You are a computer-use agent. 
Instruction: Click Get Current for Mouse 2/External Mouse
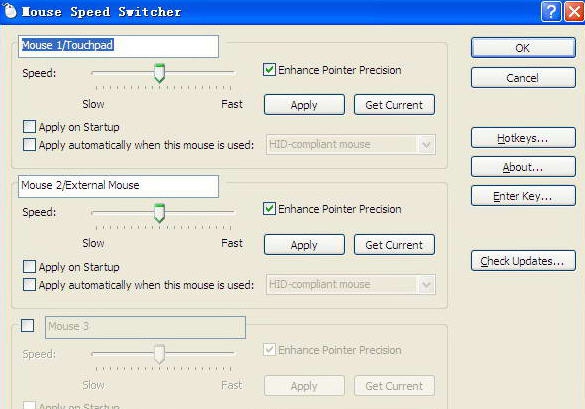coord(394,245)
